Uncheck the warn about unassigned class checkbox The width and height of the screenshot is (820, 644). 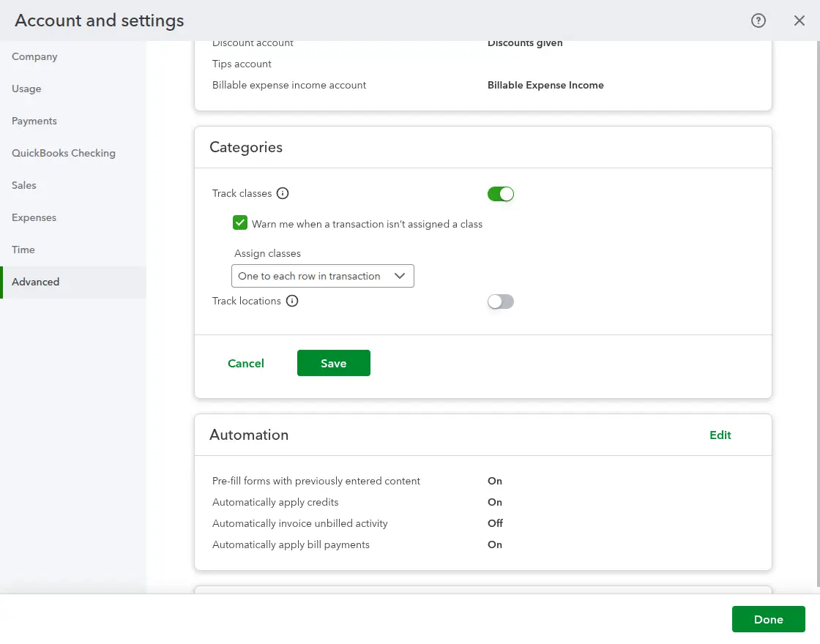240,223
